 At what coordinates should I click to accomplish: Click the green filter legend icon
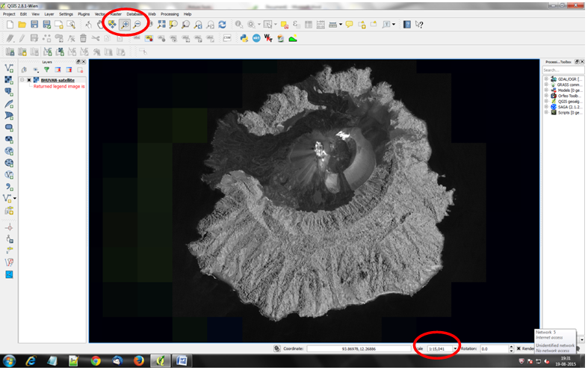coord(46,70)
